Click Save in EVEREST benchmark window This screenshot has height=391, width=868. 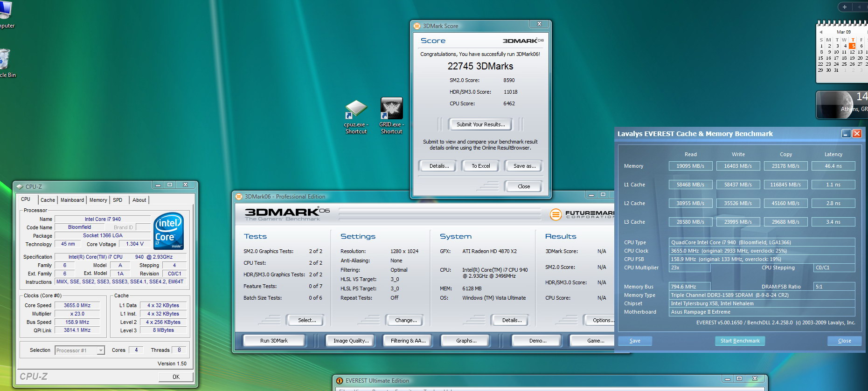(635, 341)
